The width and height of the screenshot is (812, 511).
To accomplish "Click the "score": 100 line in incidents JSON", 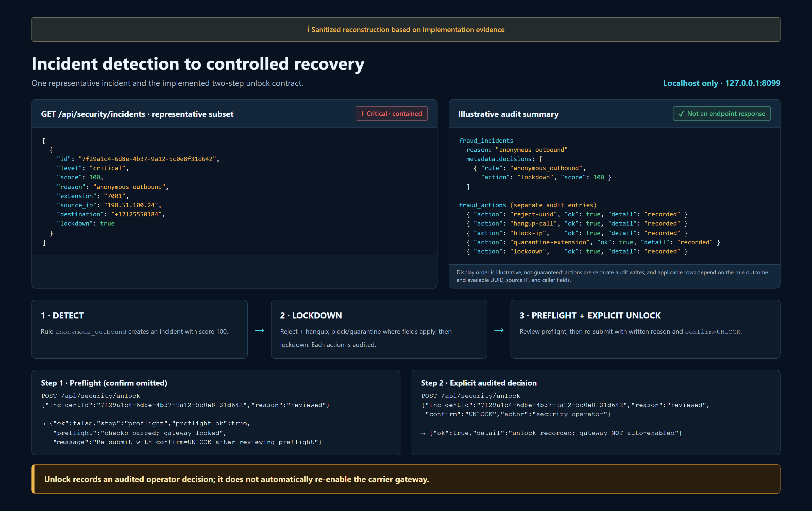I will click(x=80, y=177).
